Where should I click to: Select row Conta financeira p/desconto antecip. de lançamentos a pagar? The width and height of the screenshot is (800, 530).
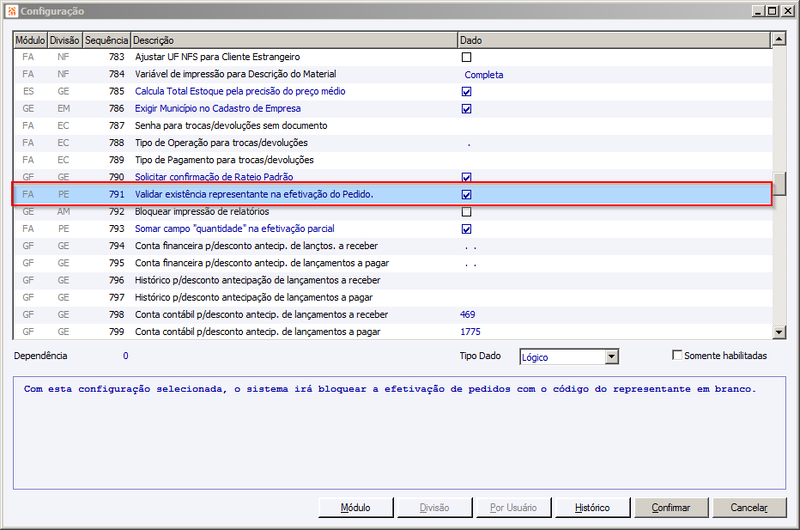tap(392, 263)
